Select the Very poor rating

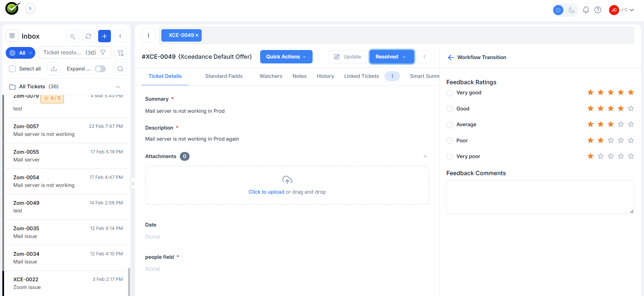[450, 157]
